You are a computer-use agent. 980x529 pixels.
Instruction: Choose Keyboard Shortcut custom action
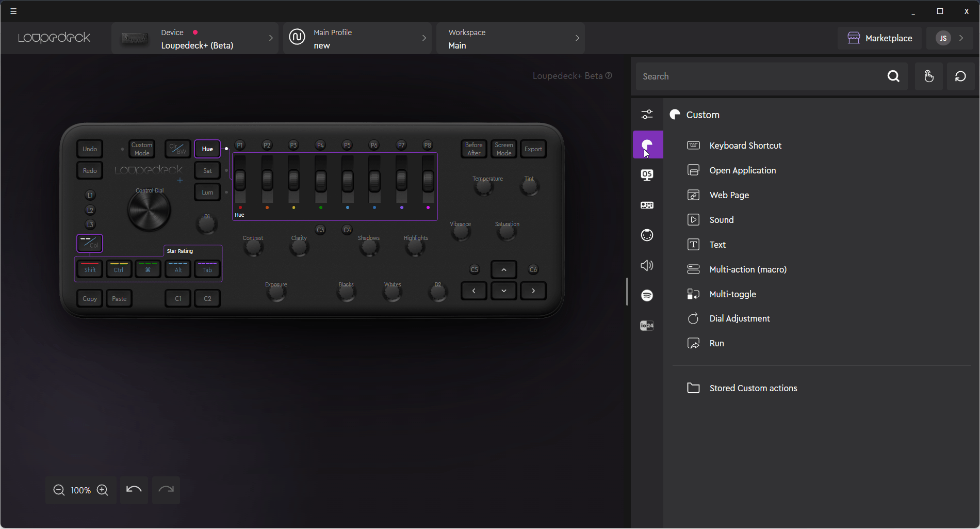tap(745, 146)
